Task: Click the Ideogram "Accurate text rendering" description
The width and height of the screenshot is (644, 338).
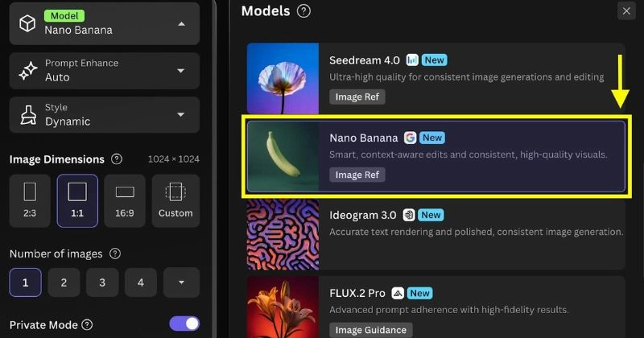Action: (477, 232)
